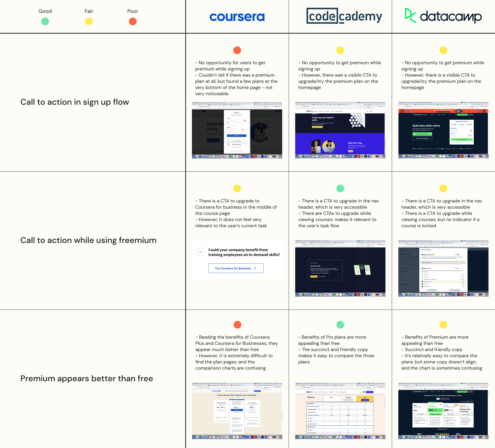Screen dimensions: 495x448
Task: Click the DataCamp note 'However, there is a visible CTA'
Action: tap(441, 81)
